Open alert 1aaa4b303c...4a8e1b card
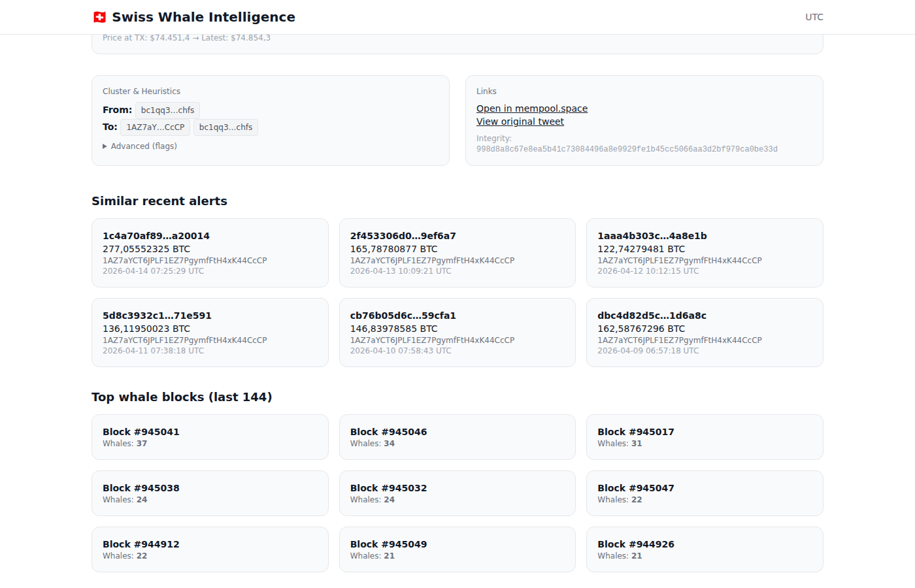 (704, 253)
